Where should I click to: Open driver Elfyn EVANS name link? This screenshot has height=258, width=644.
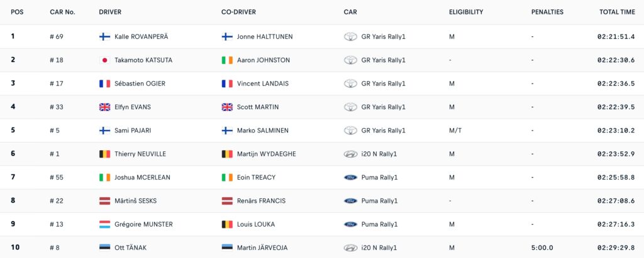[133, 107]
